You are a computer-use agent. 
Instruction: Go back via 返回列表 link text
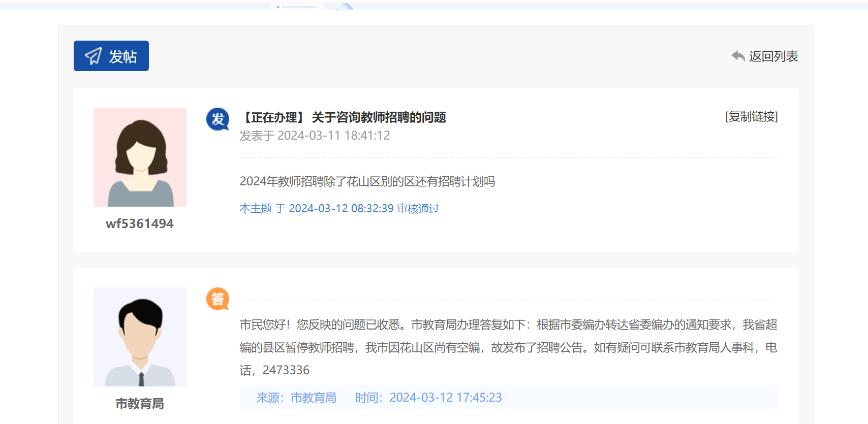[x=773, y=56]
